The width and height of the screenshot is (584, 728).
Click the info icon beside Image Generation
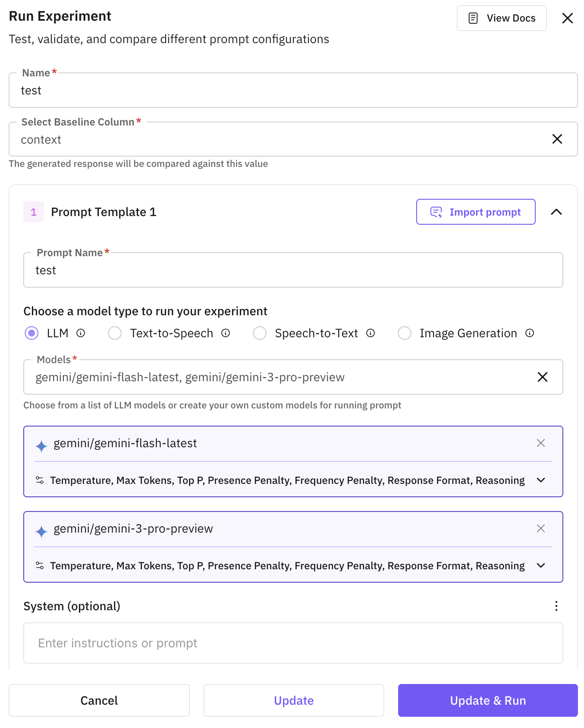point(530,333)
